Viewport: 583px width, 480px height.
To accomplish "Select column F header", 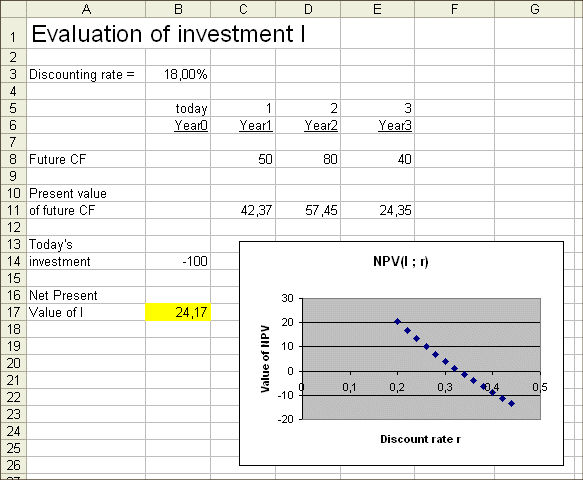I will (454, 9).
